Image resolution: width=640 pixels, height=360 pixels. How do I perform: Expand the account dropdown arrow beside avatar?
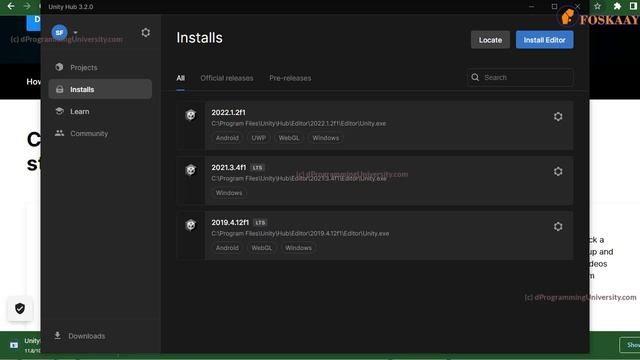[76, 32]
